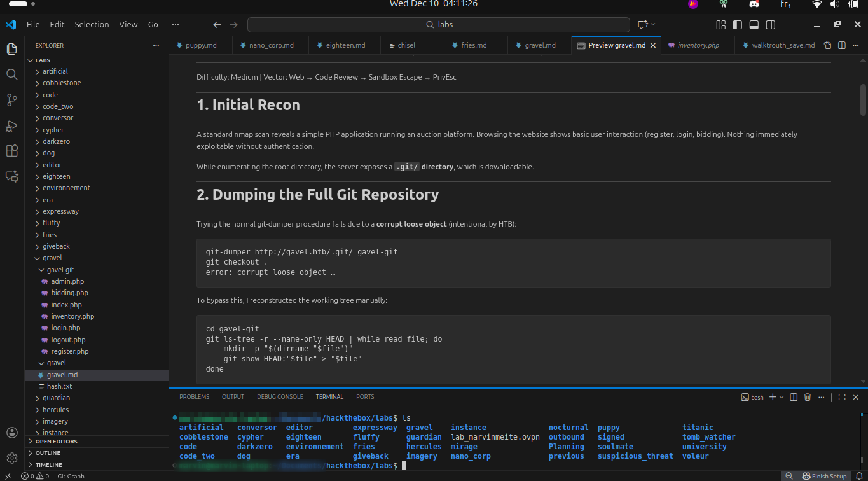The height and width of the screenshot is (481, 868).
Task: Open the Run and Debug view
Action: pyautogui.click(x=11, y=126)
